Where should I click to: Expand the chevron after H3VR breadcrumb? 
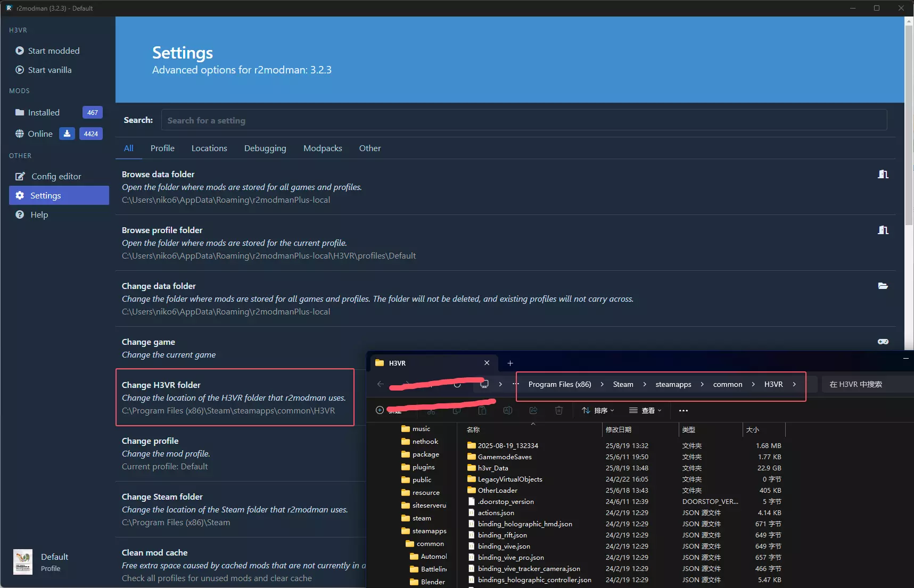(x=794, y=384)
